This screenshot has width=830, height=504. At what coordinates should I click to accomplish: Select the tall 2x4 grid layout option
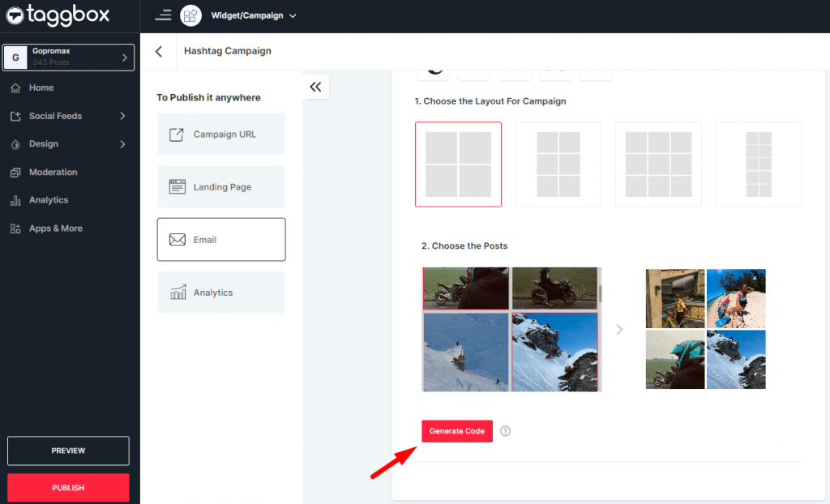759,164
